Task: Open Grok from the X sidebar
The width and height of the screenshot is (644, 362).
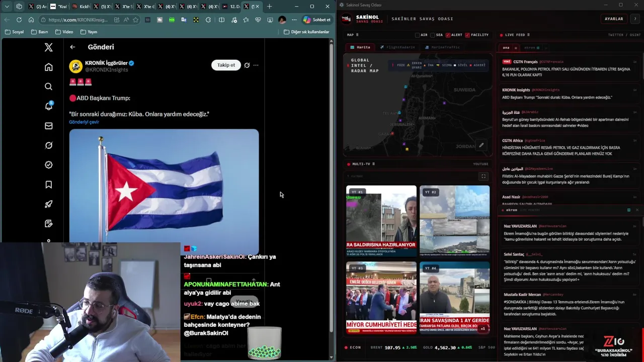Action: pos(48,145)
